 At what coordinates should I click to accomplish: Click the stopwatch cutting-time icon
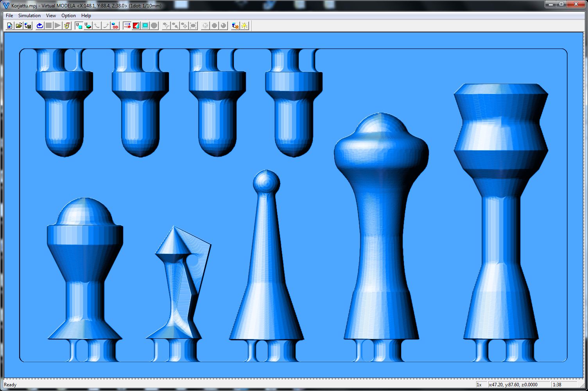tap(67, 26)
